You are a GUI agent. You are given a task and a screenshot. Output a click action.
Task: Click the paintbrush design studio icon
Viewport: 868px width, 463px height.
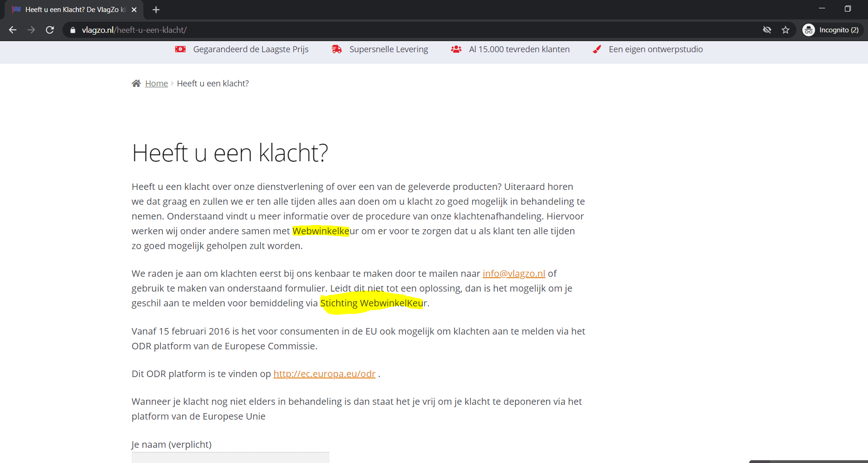pos(597,49)
